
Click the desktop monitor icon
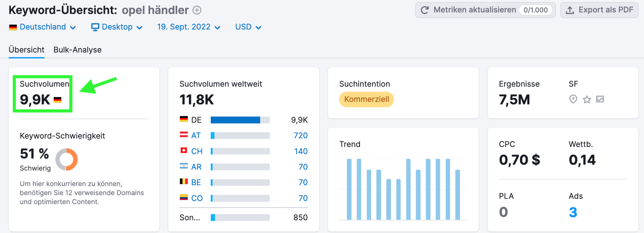point(95,27)
